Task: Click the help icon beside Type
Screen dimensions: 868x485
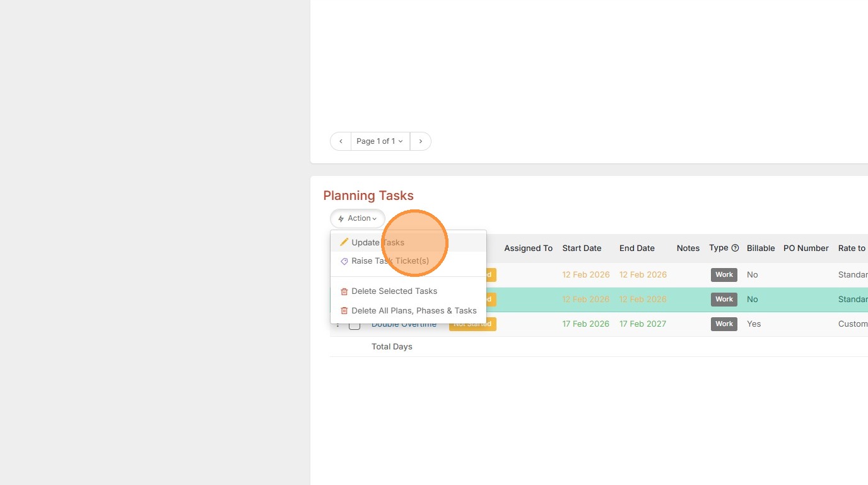Action: point(735,248)
